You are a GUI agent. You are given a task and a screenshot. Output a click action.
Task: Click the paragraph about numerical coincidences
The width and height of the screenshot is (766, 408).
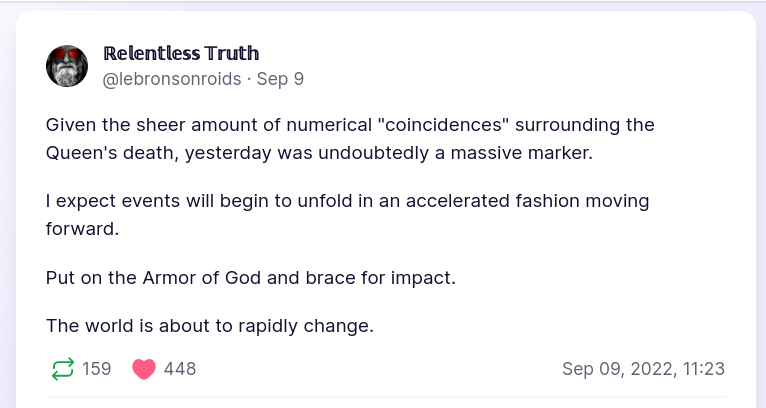click(350, 139)
